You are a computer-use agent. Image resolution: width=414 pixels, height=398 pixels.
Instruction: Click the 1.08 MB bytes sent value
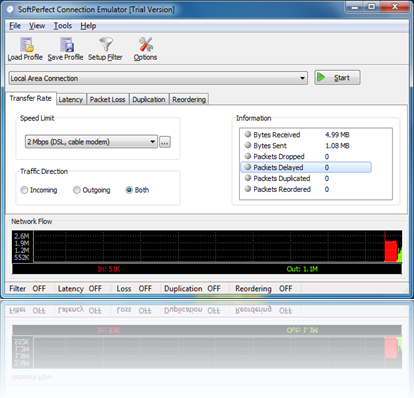(x=337, y=146)
